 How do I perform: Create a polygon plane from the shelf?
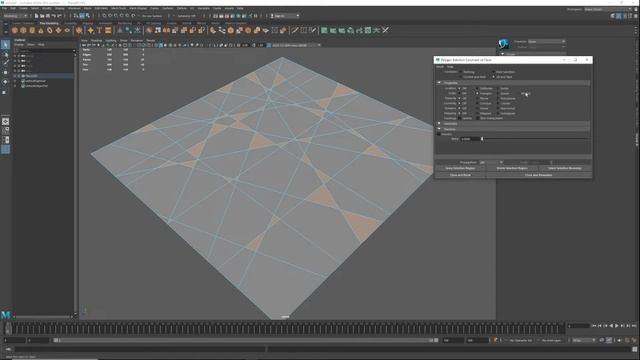pyautogui.click(x=58, y=30)
